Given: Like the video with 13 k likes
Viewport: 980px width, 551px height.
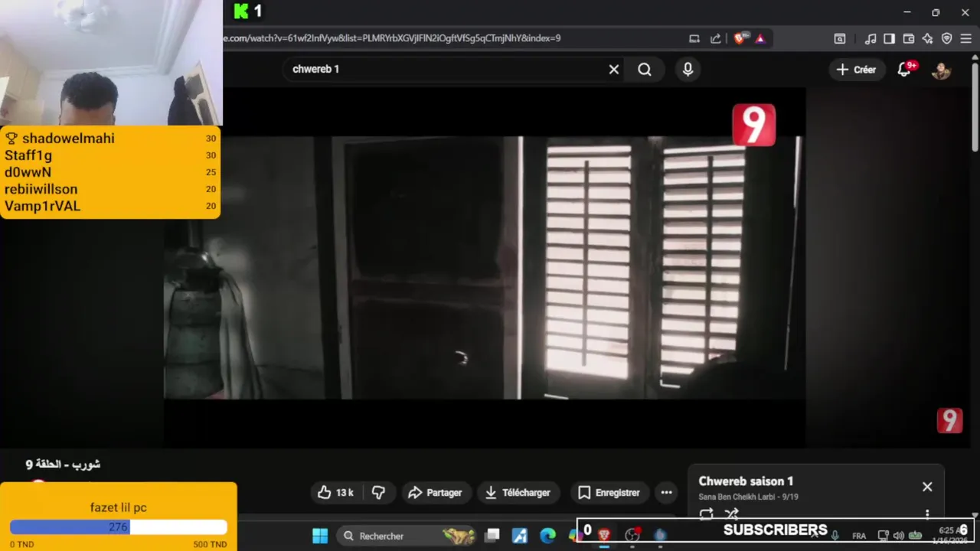Looking at the screenshot, I should click(335, 493).
